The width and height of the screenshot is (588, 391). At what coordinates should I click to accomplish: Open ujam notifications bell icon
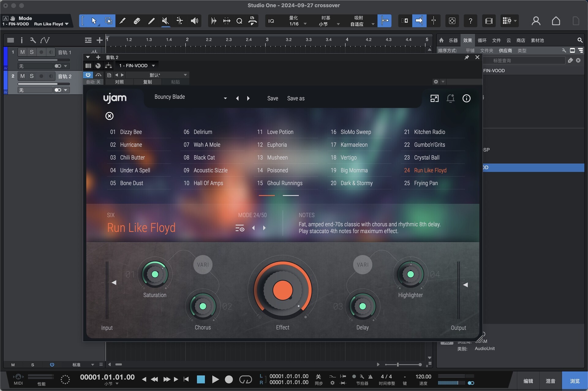coord(450,98)
